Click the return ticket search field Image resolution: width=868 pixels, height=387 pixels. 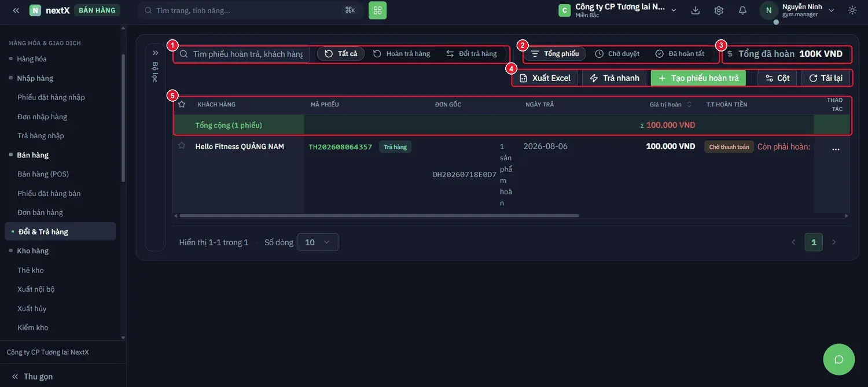pos(242,54)
